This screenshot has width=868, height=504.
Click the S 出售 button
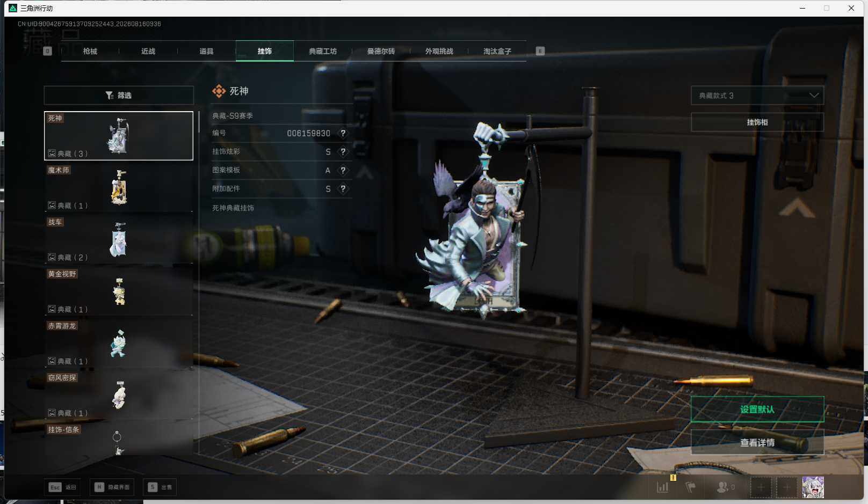click(160, 487)
